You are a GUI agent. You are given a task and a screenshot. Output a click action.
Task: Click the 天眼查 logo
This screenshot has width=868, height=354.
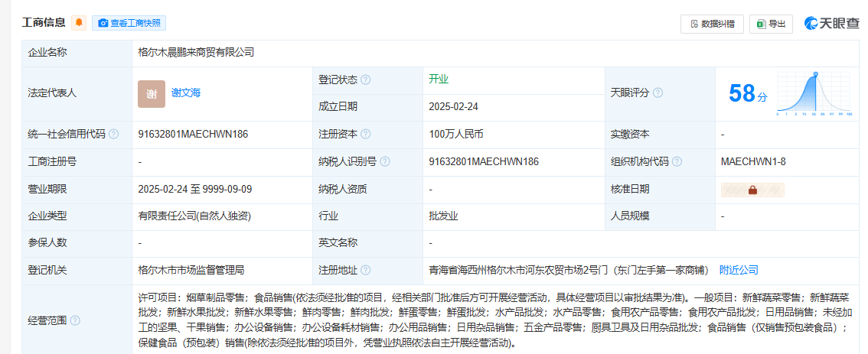coord(832,23)
